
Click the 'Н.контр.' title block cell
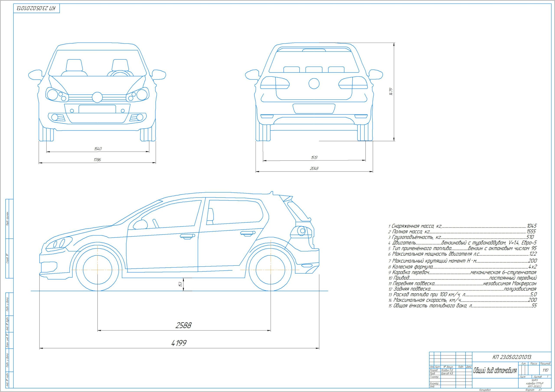[434, 384]
